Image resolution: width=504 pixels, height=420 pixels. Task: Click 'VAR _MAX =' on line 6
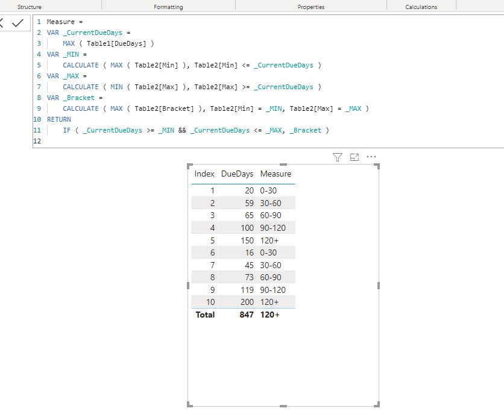point(66,76)
